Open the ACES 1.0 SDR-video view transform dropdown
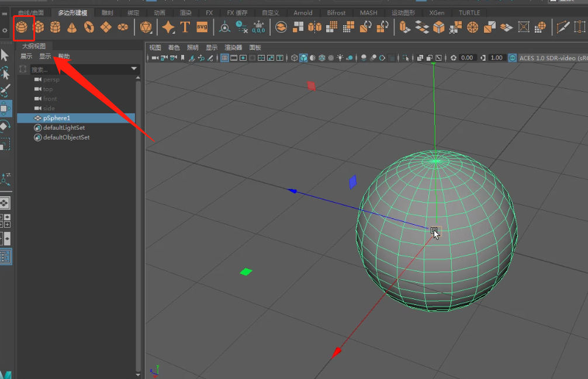 tap(553, 58)
